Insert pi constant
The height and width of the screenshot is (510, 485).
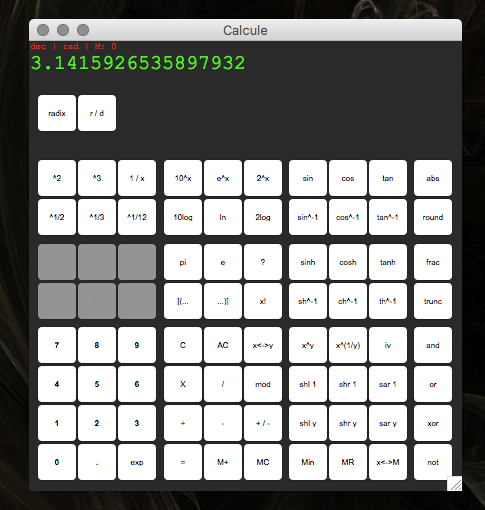(183, 262)
